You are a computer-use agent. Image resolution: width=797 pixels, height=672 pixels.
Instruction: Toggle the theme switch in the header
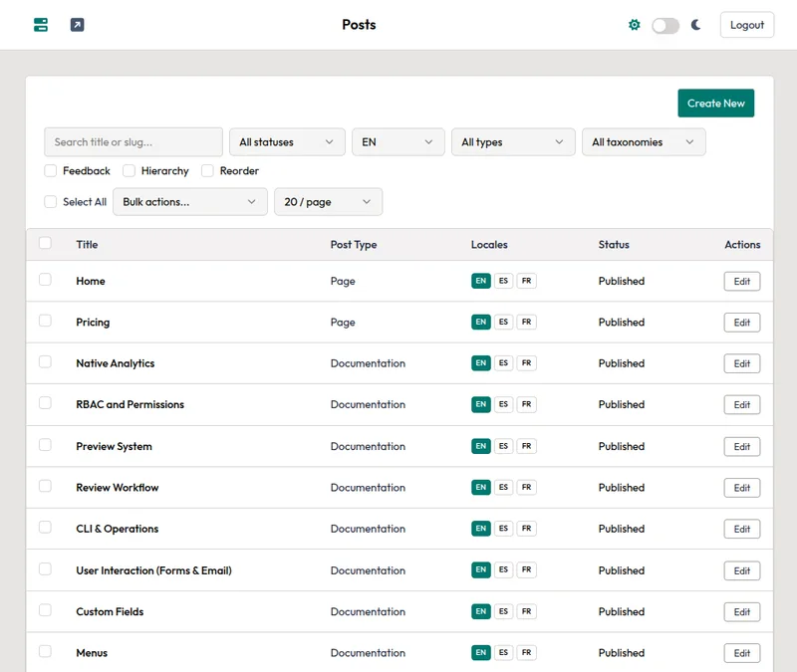point(664,24)
